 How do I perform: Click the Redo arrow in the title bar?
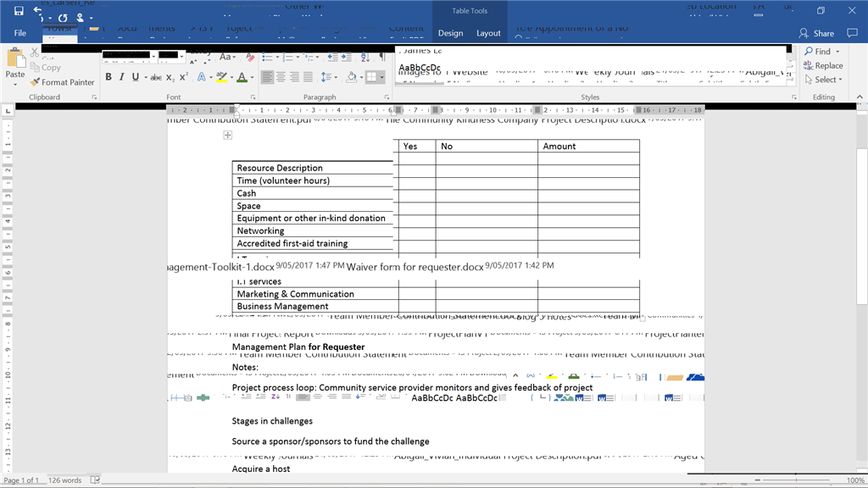point(63,18)
